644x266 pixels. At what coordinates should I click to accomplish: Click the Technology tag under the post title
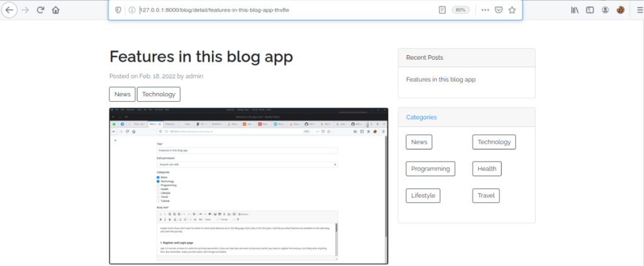(158, 94)
